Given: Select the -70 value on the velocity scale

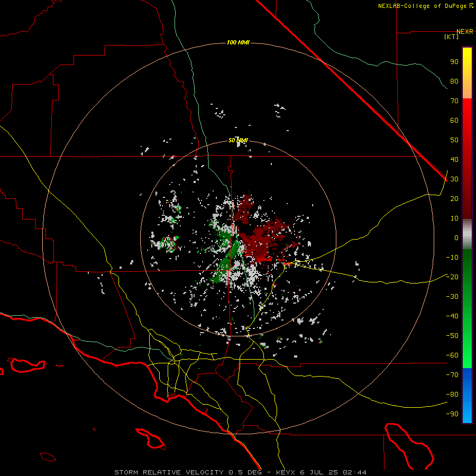Looking at the screenshot, I should 452,375.
